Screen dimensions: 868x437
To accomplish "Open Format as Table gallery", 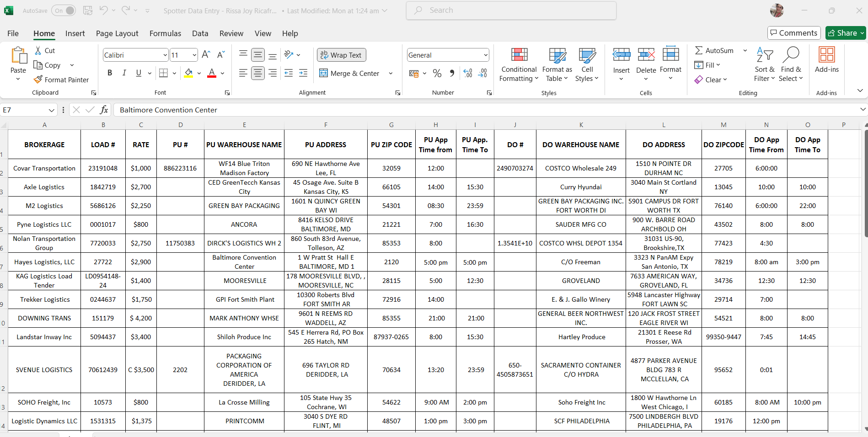I will 557,65.
